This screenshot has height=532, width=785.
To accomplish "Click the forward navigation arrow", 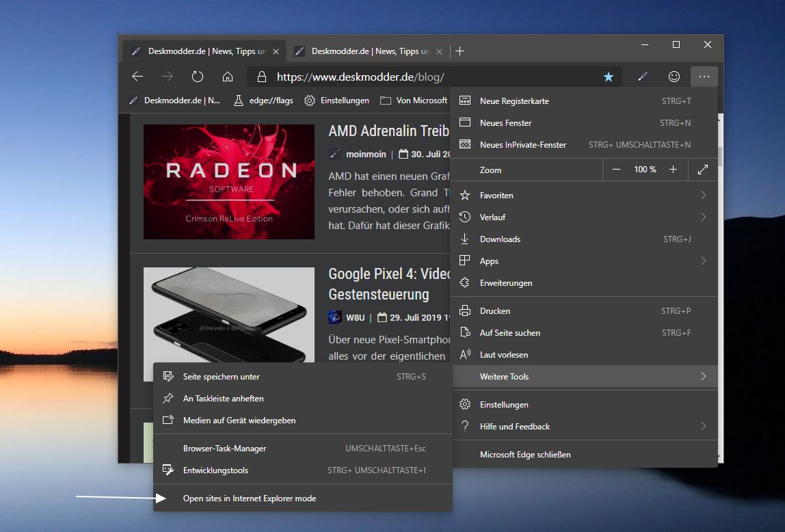I will [168, 77].
